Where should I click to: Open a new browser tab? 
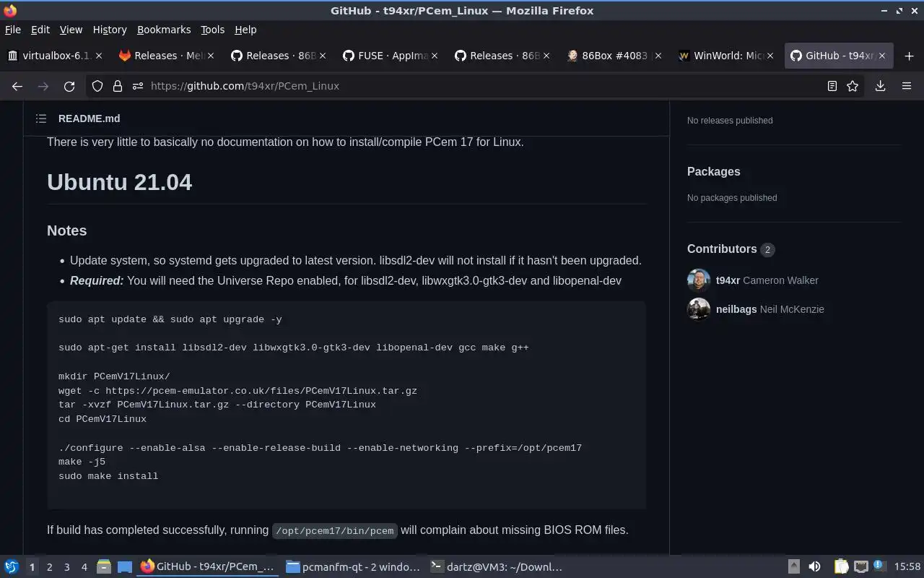click(909, 56)
